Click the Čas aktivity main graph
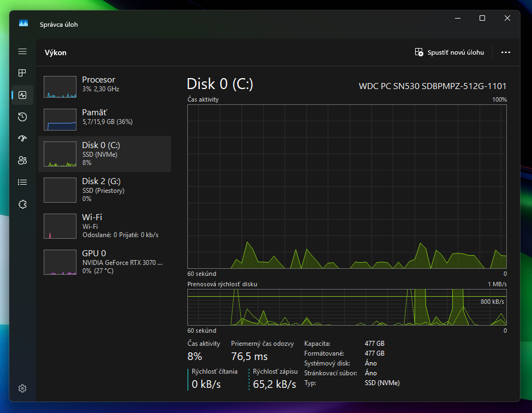 point(347,186)
